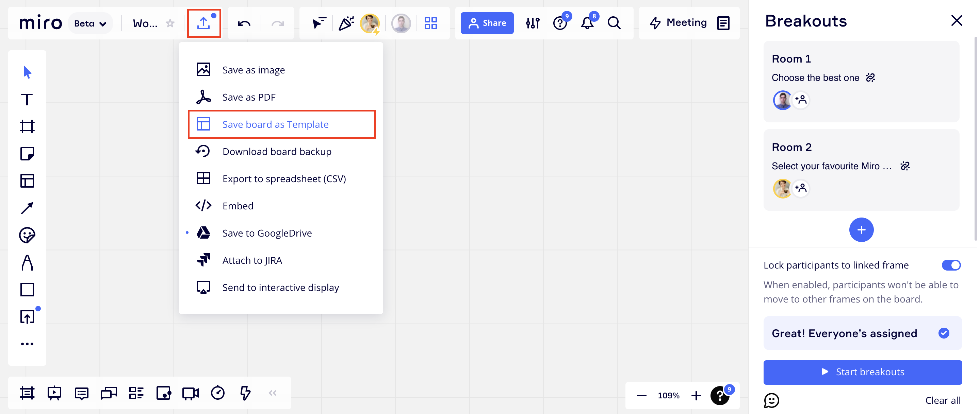The height and width of the screenshot is (414, 980).
Task: Click the Text tool icon
Action: (27, 99)
